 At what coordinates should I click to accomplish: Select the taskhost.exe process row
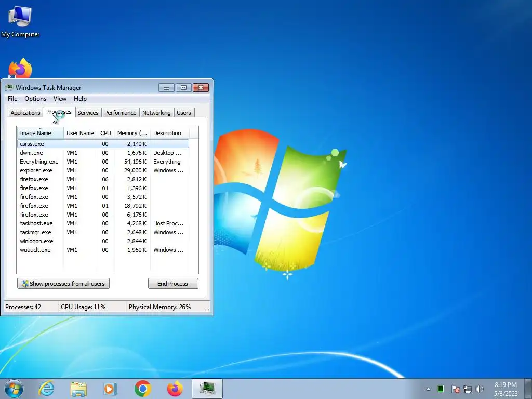tap(103, 223)
